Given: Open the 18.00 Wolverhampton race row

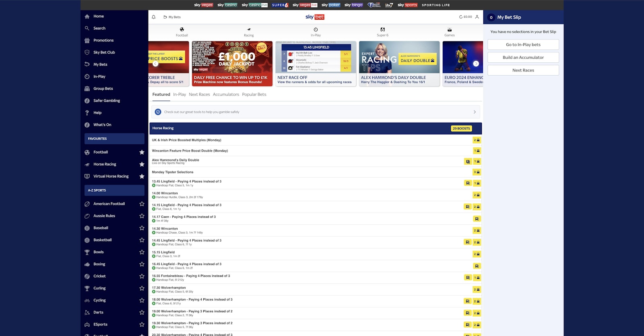Looking at the screenshot, I should click(x=316, y=301).
